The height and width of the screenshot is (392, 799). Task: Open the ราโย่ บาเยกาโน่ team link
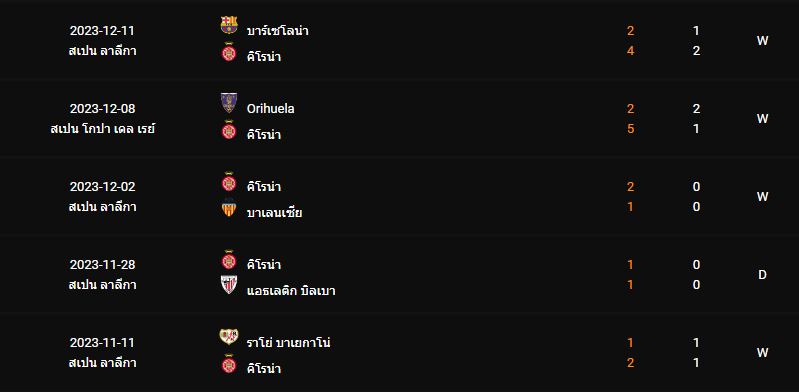(288, 343)
